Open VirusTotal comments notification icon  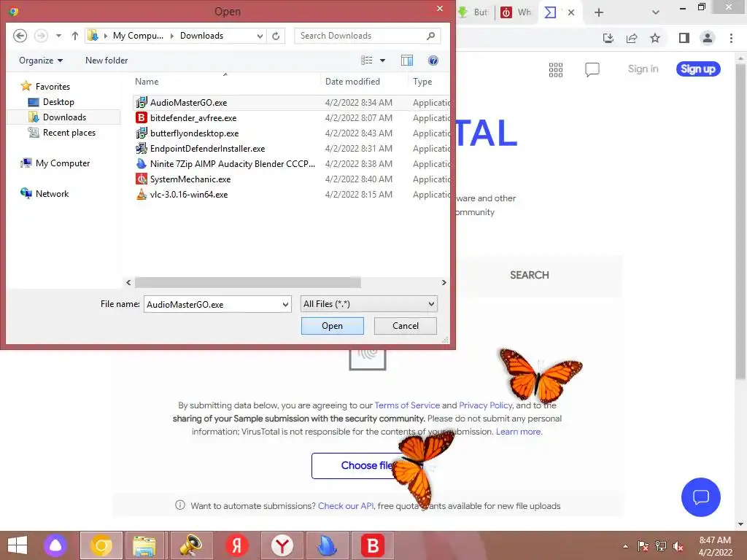pyautogui.click(x=592, y=69)
